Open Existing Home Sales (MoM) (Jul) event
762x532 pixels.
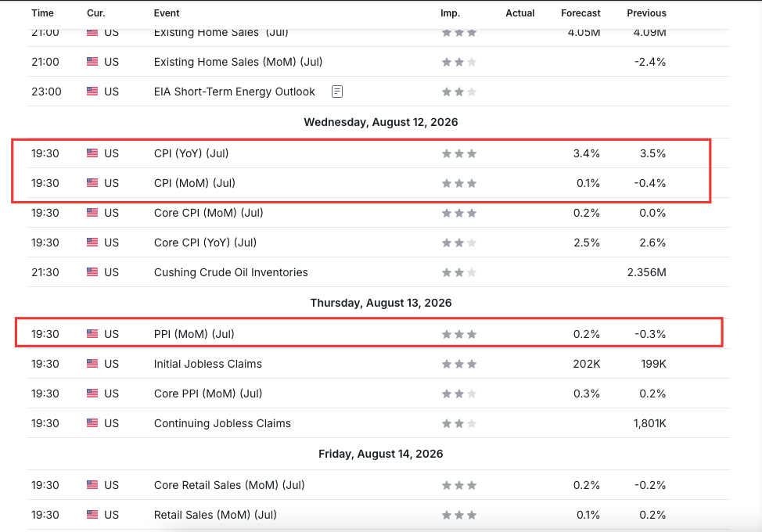pos(238,62)
